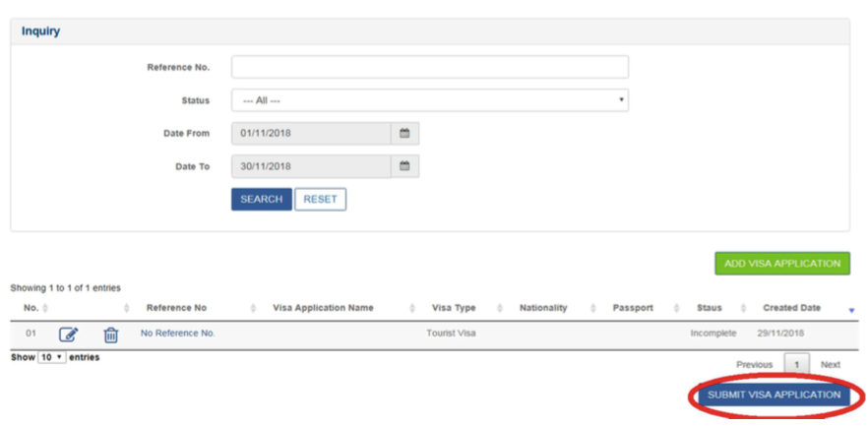
Task: Click the edit pencil icon in row 01
Action: pyautogui.click(x=68, y=335)
